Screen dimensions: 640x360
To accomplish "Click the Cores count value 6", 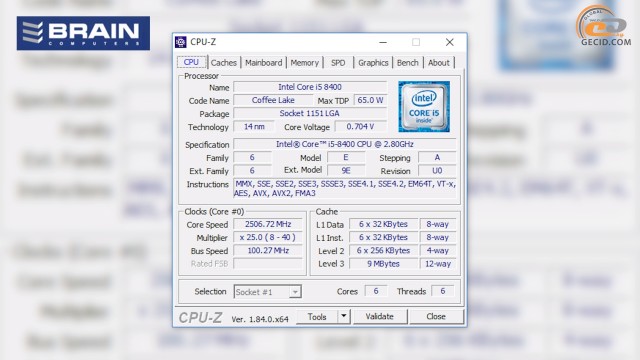I will pos(376,291).
